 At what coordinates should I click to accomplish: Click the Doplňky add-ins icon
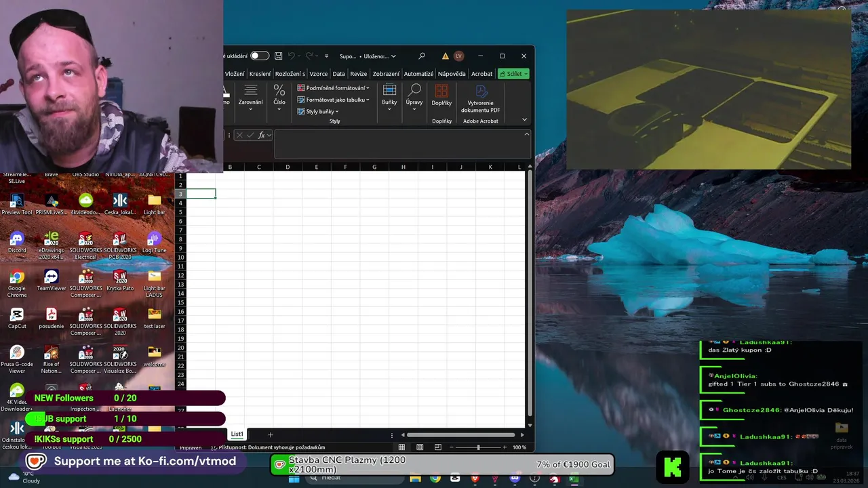tap(441, 95)
